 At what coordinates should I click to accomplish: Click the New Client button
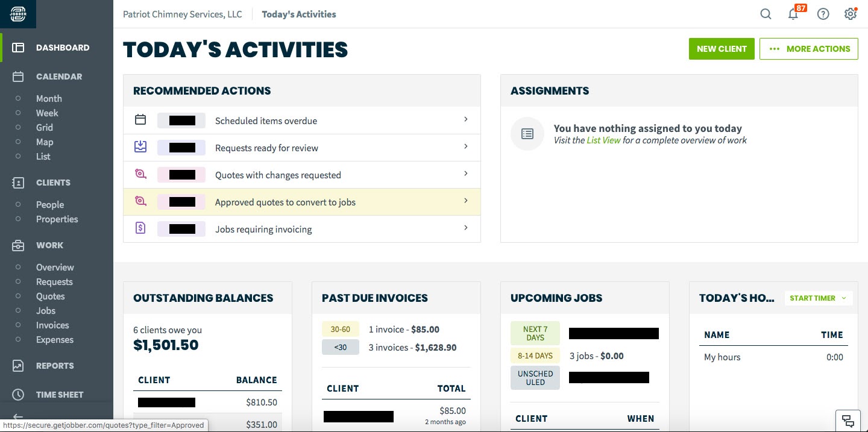[722, 49]
